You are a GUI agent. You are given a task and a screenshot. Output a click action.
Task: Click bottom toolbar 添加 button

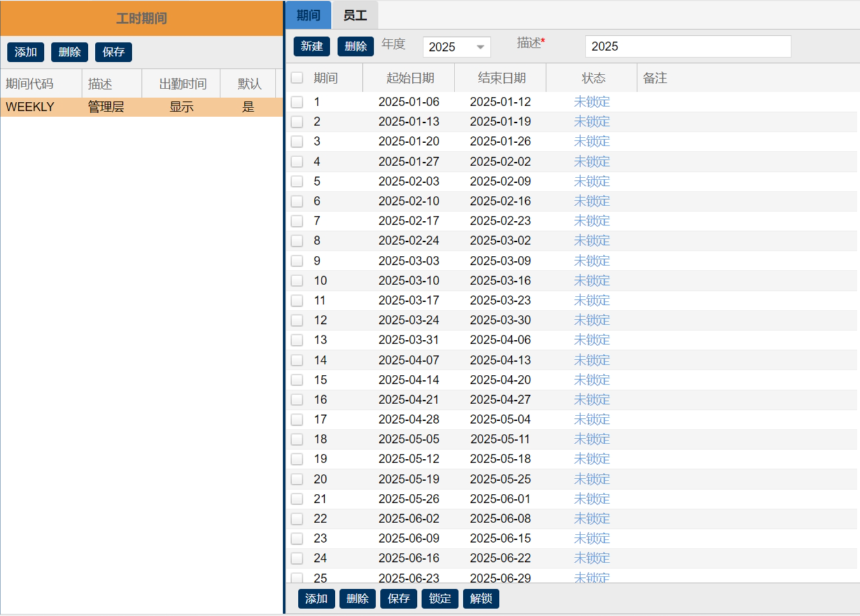click(316, 599)
